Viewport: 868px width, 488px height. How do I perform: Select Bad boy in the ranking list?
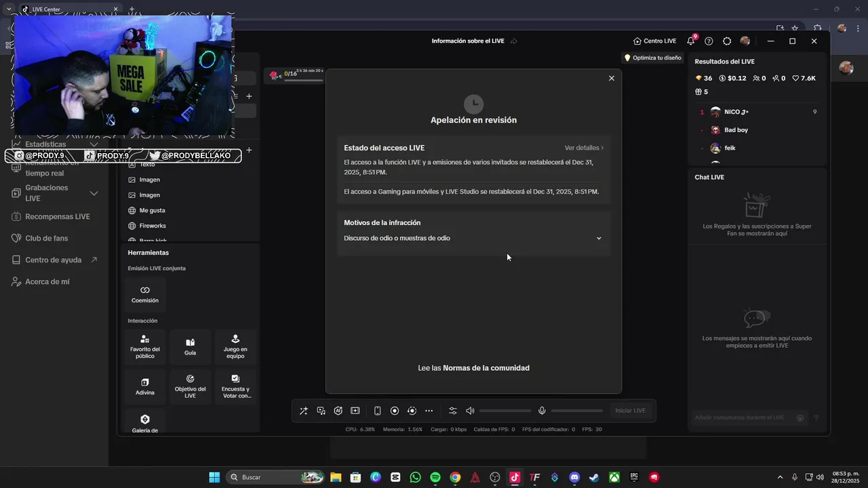(x=757, y=130)
